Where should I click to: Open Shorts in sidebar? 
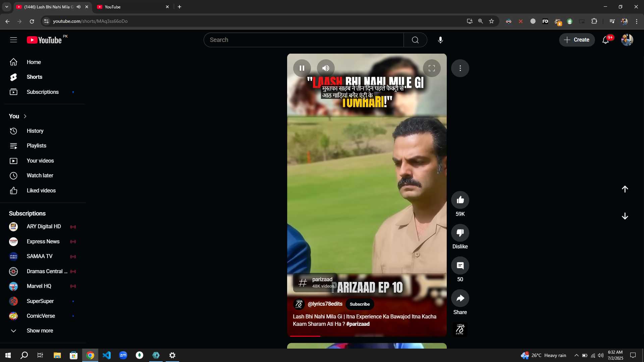tap(43, 77)
